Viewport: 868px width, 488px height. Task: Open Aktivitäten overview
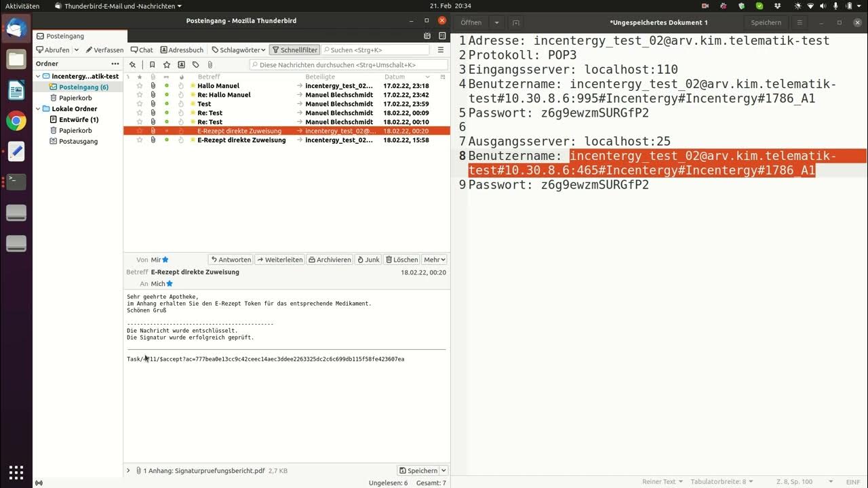pyautogui.click(x=22, y=5)
